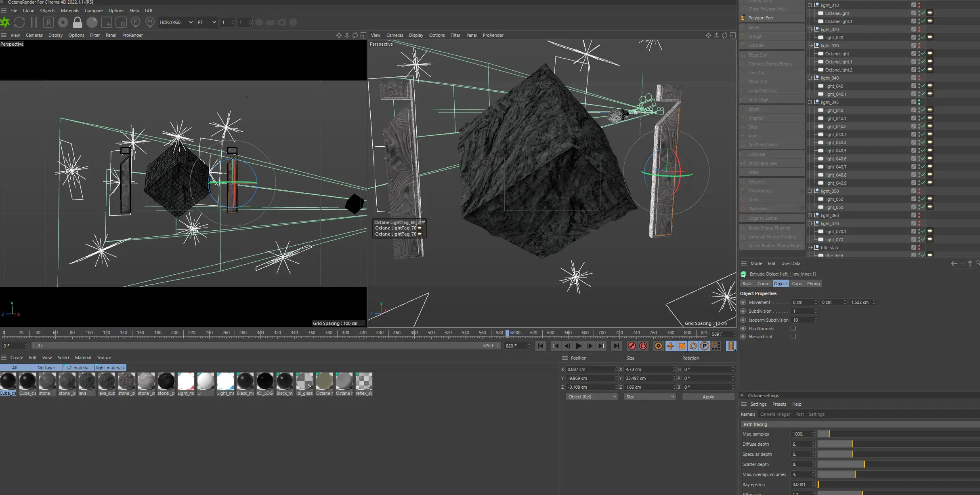The width and height of the screenshot is (980, 495).
Task: Collapse the light_045 tree group
Action: pos(810,102)
